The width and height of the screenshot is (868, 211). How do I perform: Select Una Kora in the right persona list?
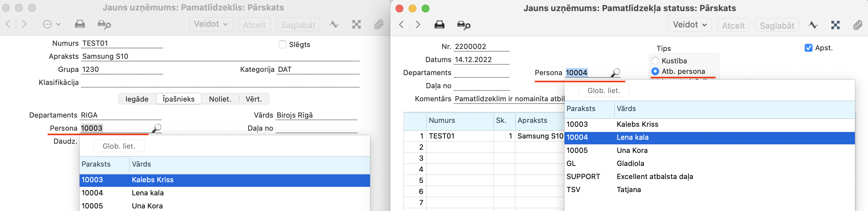[x=632, y=151]
